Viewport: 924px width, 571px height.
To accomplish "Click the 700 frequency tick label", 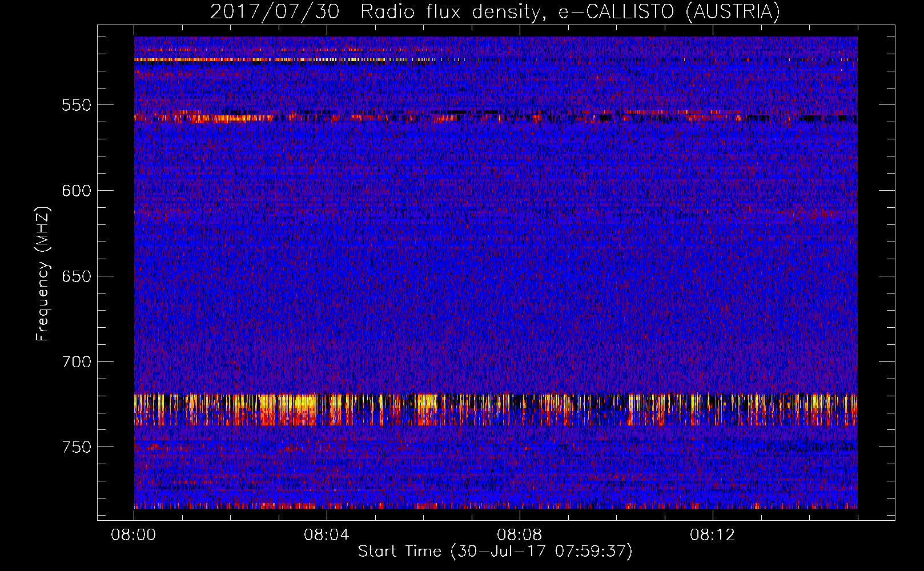I will point(77,361).
